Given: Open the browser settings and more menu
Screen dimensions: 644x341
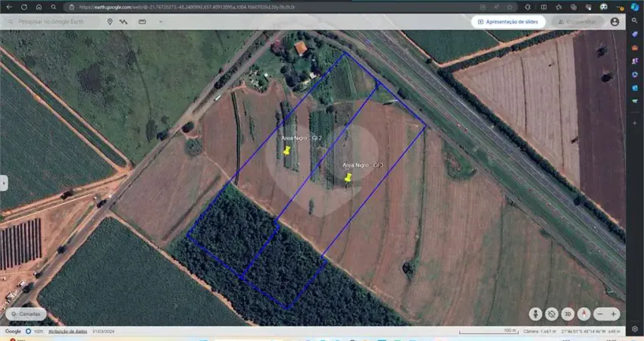Looking at the screenshot, I should tap(620, 7).
